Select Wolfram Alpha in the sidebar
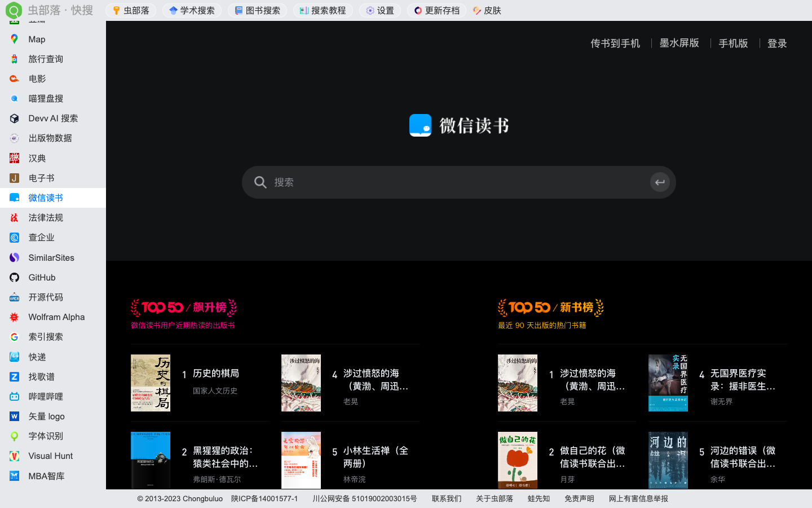Image resolution: width=812 pixels, height=508 pixels. pos(56,317)
